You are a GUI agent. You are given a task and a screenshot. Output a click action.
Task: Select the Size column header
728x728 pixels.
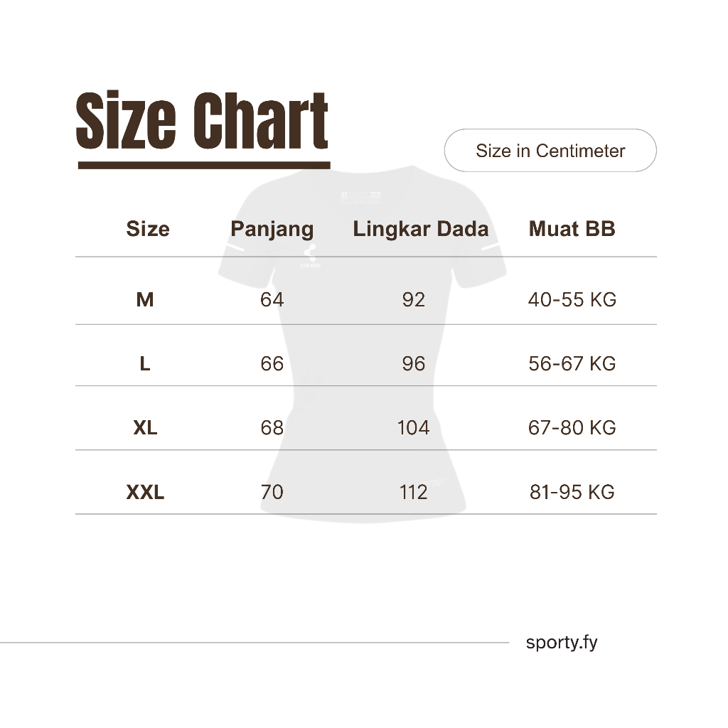pyautogui.click(x=148, y=229)
